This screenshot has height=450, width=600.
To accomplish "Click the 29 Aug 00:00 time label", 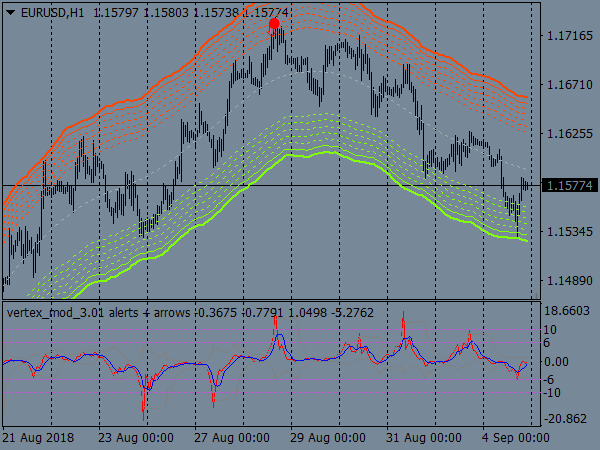I will (x=329, y=438).
